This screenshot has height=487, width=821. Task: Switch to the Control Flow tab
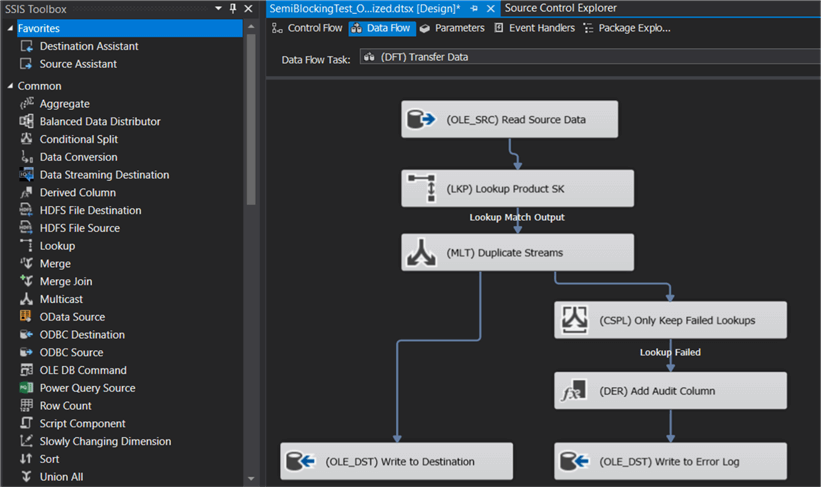click(x=307, y=28)
